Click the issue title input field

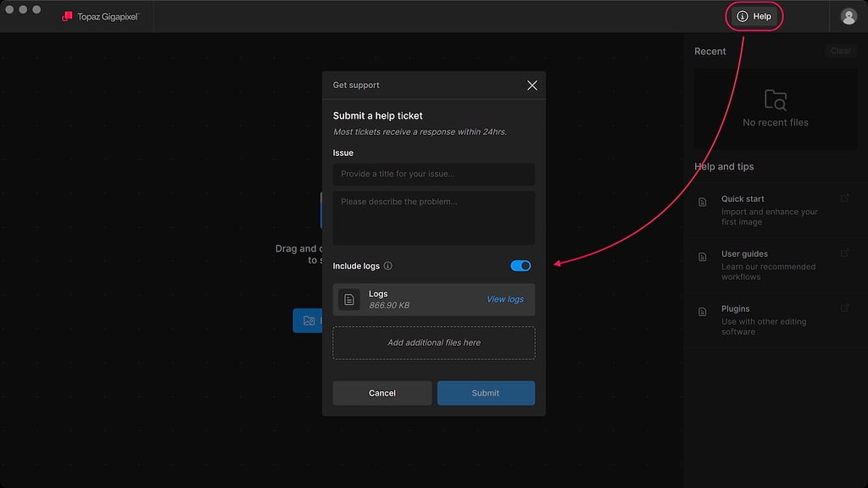(433, 175)
